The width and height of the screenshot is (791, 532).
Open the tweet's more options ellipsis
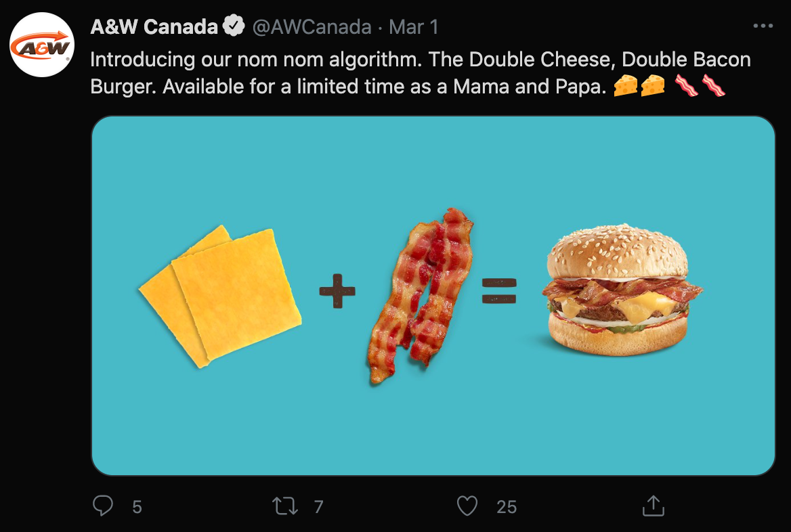point(763,26)
